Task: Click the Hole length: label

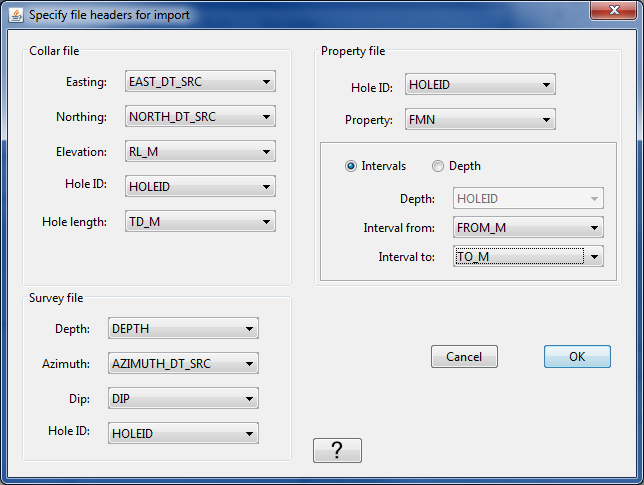Action: (x=74, y=222)
